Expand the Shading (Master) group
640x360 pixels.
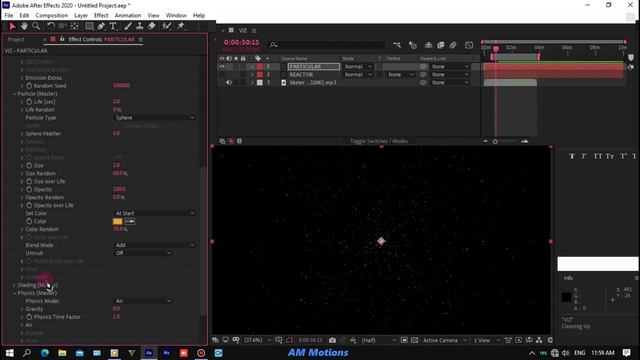[14, 285]
